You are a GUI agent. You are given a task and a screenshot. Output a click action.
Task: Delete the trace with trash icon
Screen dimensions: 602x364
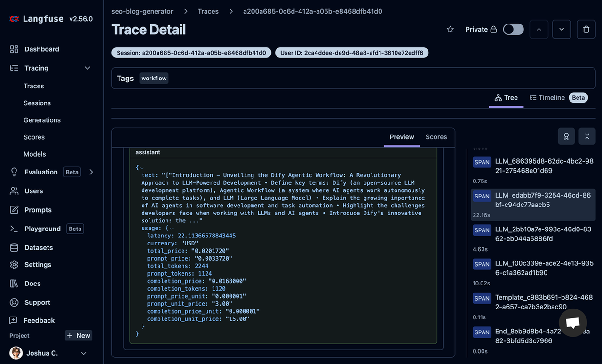click(586, 29)
